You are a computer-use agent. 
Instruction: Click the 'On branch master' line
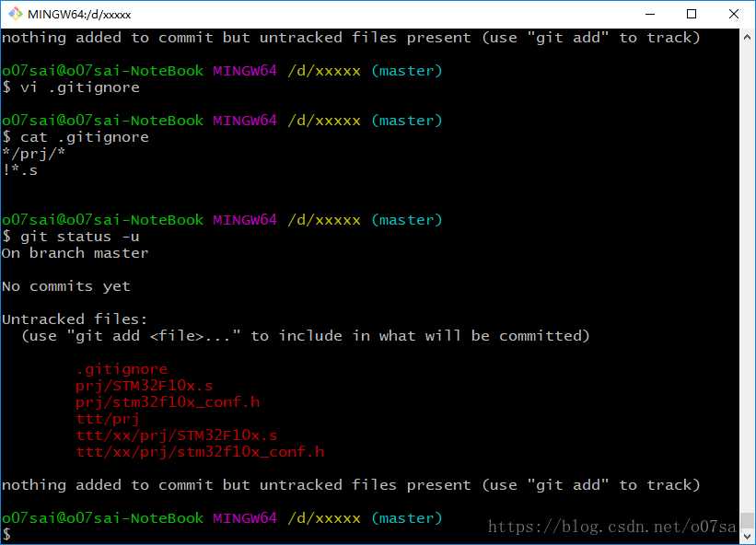tap(76, 253)
